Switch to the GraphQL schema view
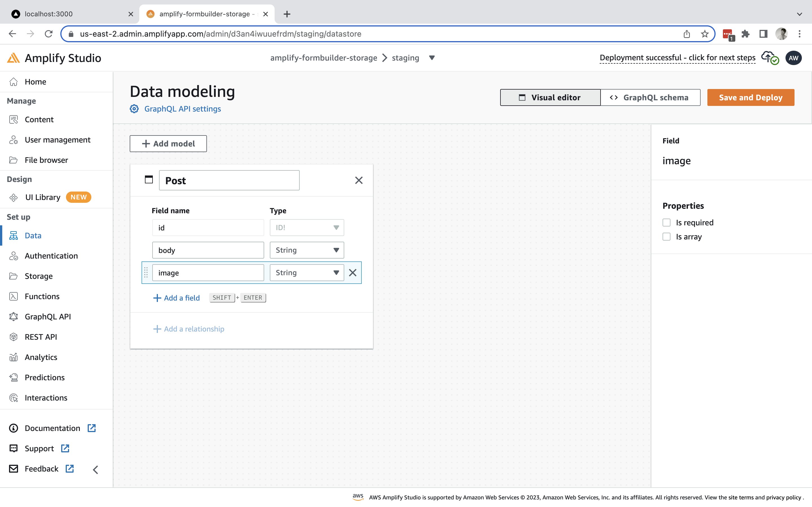 [x=650, y=97]
